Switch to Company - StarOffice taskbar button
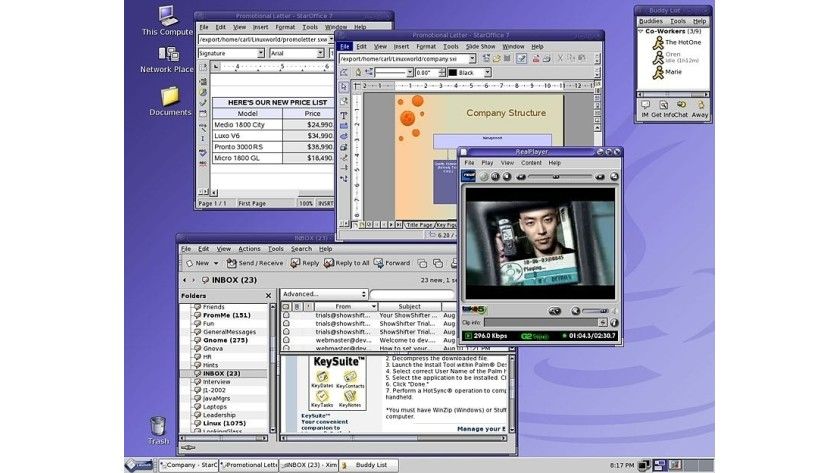This screenshot has width=840, height=473. tap(188, 465)
